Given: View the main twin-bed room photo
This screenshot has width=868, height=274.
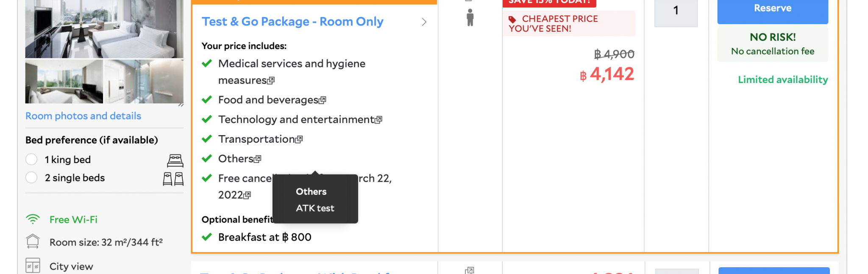Looking at the screenshot, I should [104, 28].
